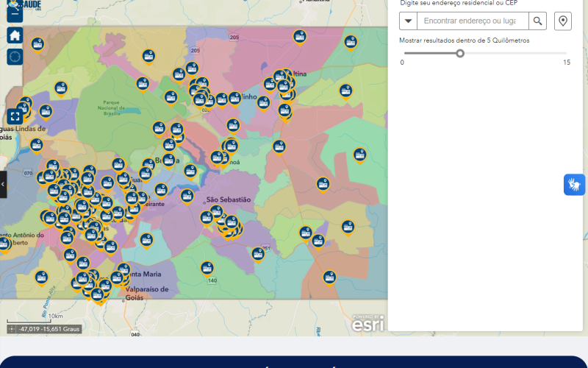
Task: Open the Libras accessibility hand widget
Action: [574, 185]
